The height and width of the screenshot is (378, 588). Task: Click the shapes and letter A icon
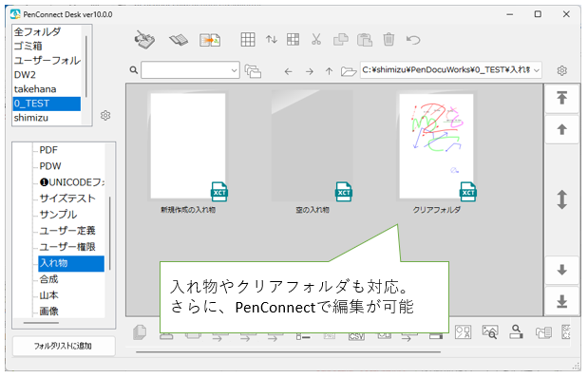(463, 332)
